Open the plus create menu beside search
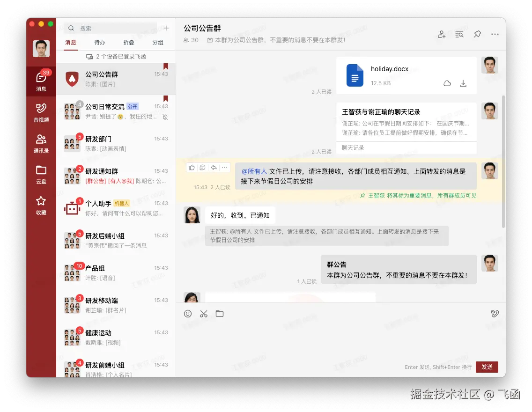 (166, 28)
